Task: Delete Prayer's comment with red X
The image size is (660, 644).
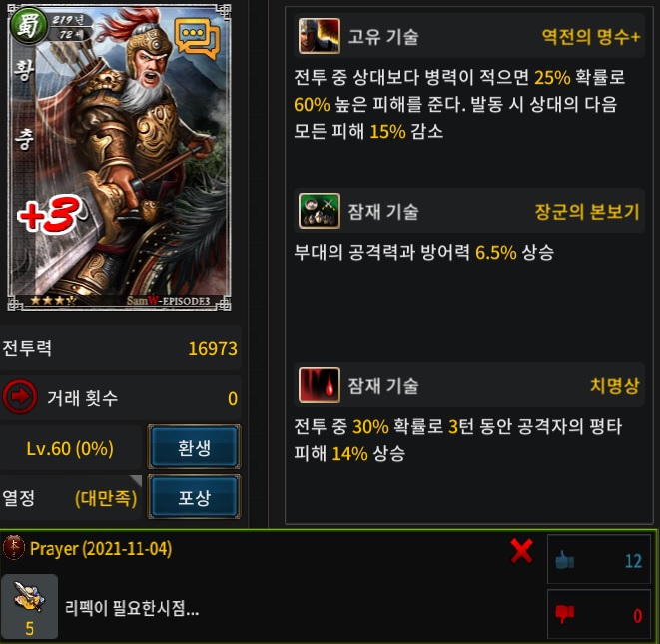Action: pos(521,551)
